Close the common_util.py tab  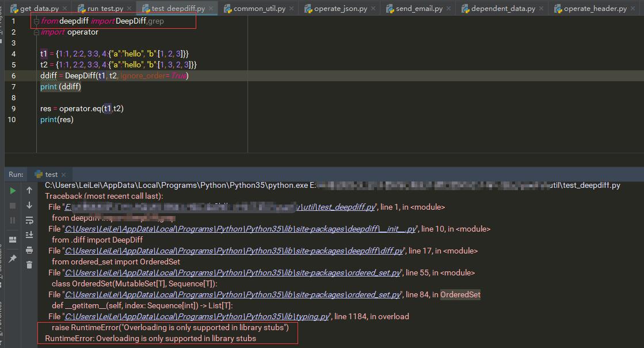[291, 8]
